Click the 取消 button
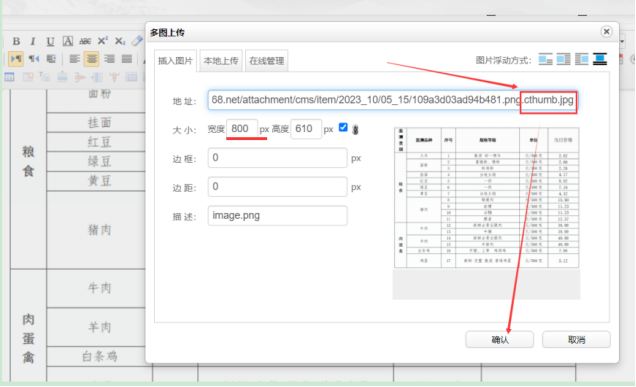This screenshot has height=387, width=636. point(576,340)
